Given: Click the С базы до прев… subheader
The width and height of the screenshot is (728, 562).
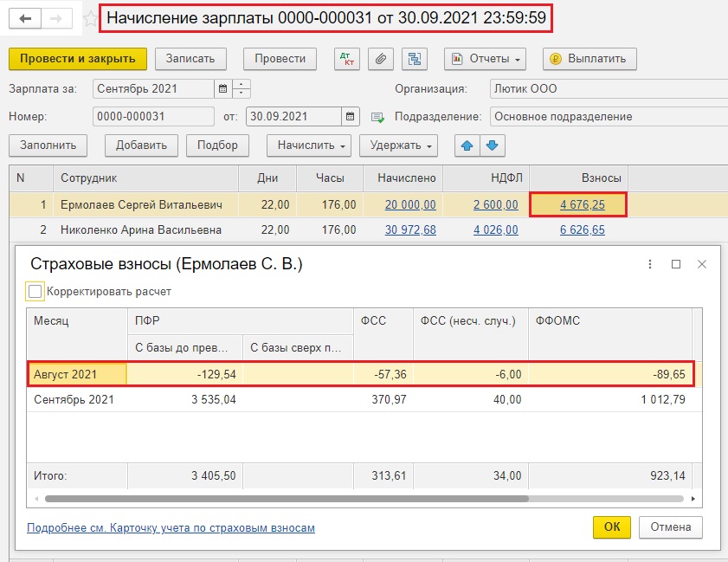Looking at the screenshot, I should coord(185,347).
